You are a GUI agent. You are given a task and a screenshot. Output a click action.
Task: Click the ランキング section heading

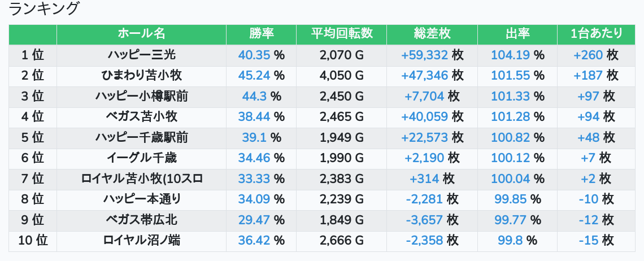(45, 9)
